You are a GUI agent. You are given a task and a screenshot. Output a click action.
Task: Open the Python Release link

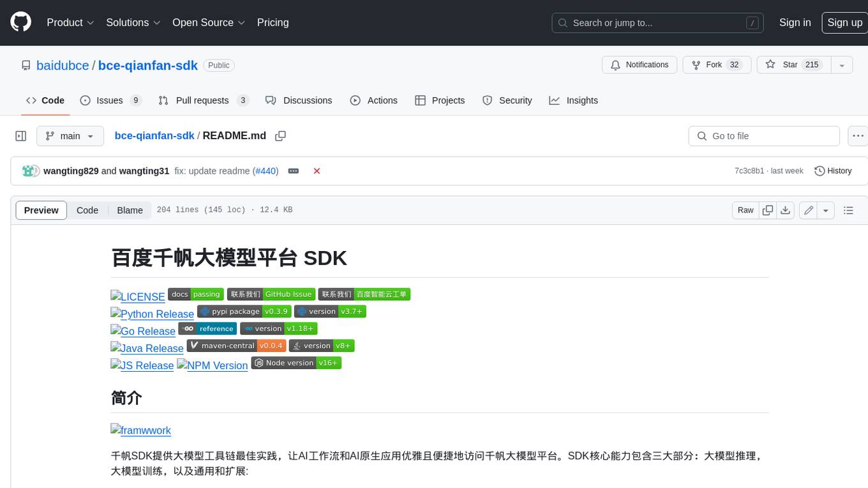[x=153, y=314]
